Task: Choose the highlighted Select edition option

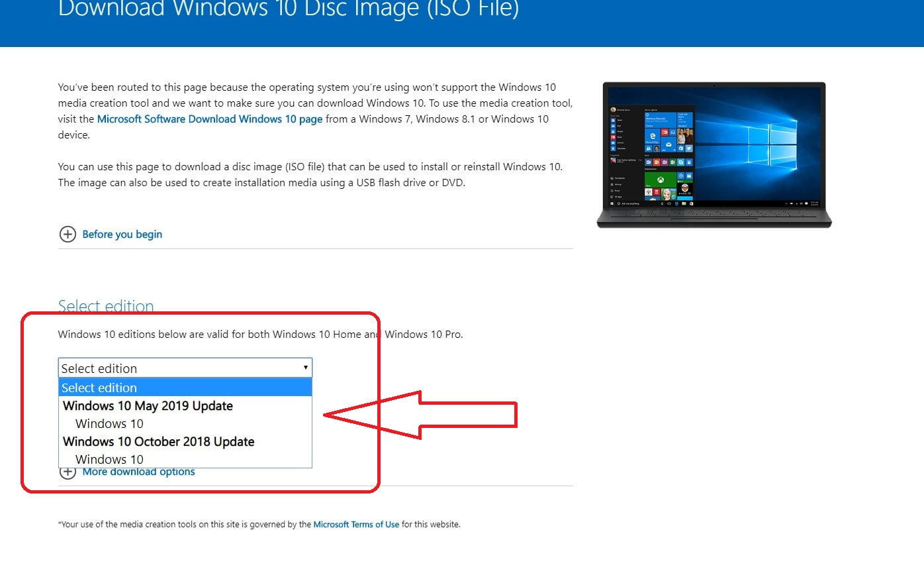Action: pyautogui.click(x=185, y=388)
